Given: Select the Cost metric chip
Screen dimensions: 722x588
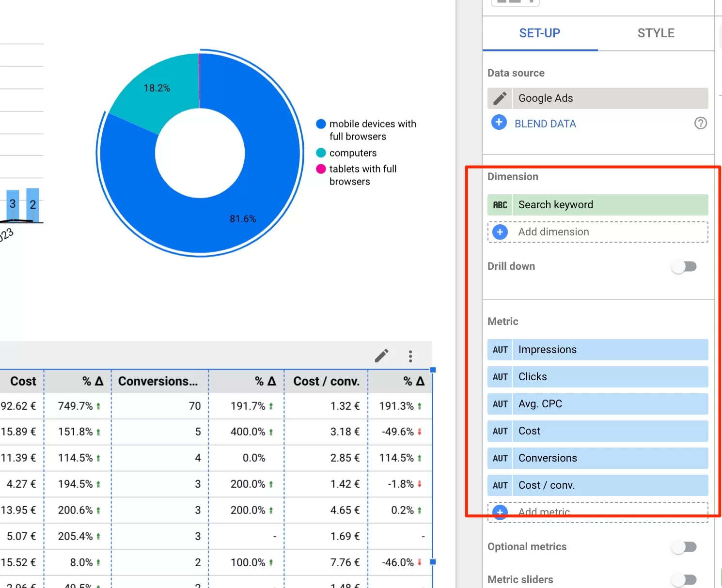Looking at the screenshot, I should tap(598, 431).
